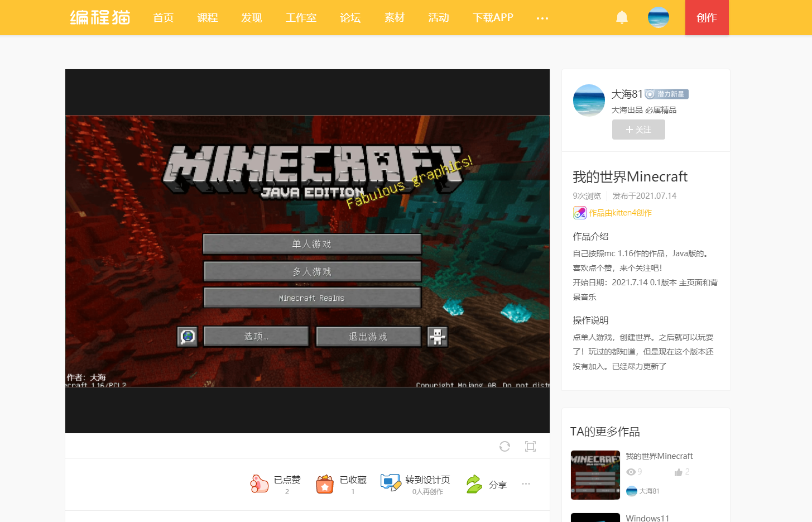Click the kitten4 icon next to 作品由kitten4创作
812x522 pixels.
[x=580, y=213]
